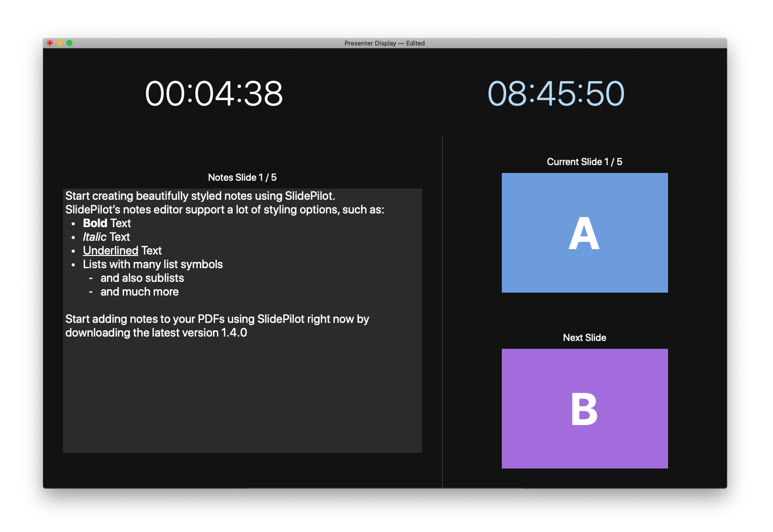
Task: Click the 'Presenter Display — Edited' window title
Action: click(385, 43)
